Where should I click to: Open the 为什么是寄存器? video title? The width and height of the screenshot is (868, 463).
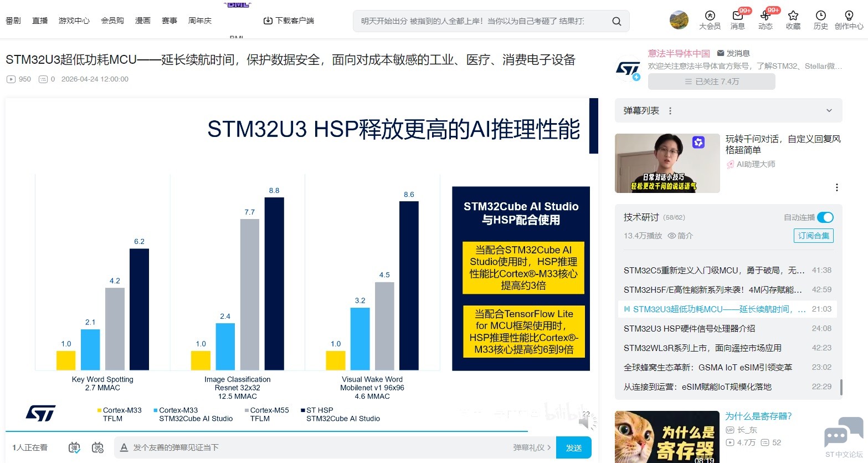point(758,416)
